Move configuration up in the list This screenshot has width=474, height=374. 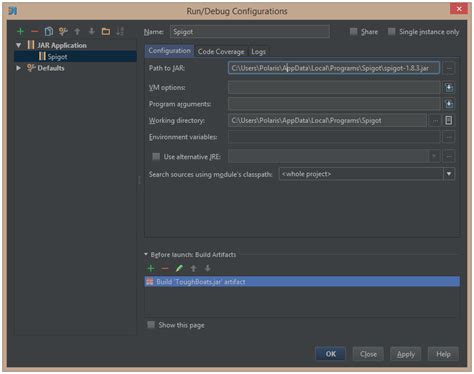(77, 31)
